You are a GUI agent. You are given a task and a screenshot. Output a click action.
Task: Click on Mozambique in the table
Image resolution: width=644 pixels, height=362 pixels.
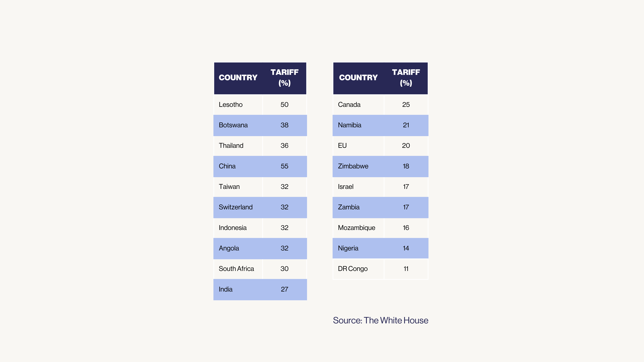[356, 228]
